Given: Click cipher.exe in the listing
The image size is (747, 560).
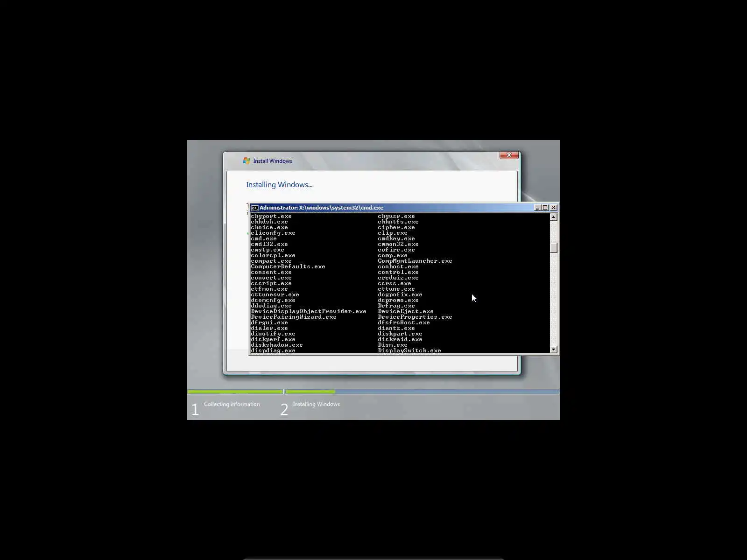Looking at the screenshot, I should [396, 227].
